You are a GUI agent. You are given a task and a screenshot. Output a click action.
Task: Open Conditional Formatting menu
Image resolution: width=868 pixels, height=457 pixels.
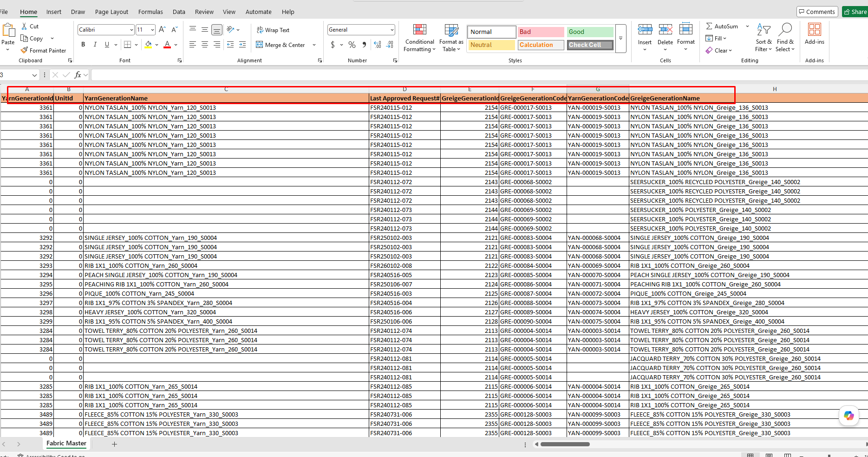[x=420, y=38]
